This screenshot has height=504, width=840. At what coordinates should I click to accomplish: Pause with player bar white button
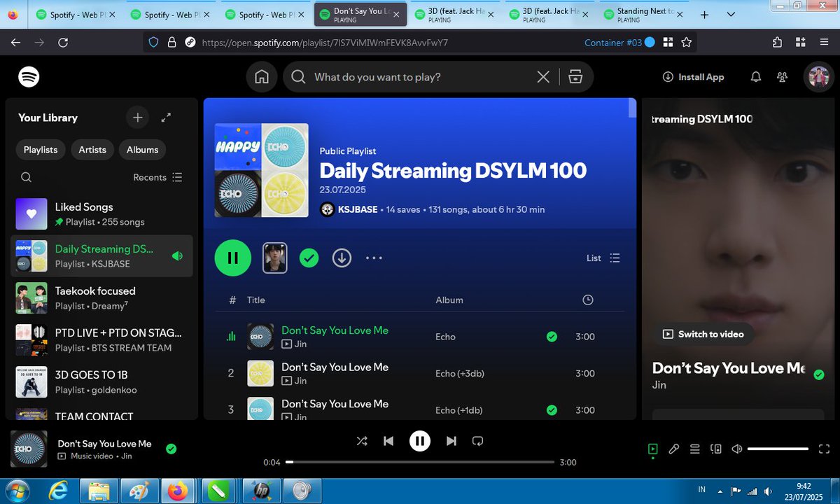tap(419, 440)
